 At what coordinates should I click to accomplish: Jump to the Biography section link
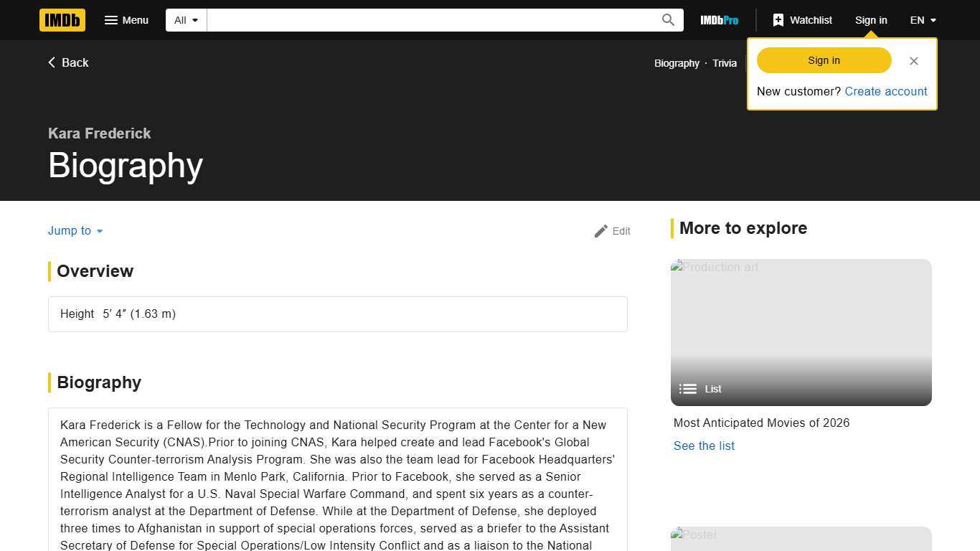tap(676, 63)
